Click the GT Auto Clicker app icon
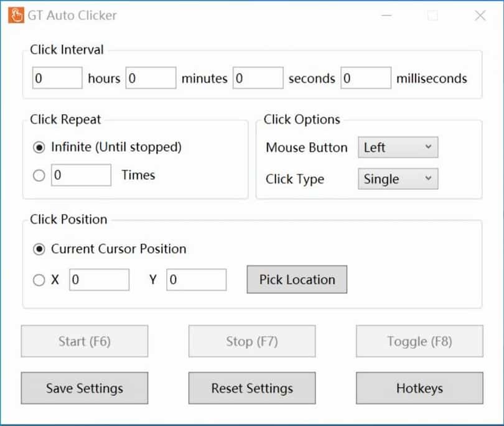 [16, 15]
